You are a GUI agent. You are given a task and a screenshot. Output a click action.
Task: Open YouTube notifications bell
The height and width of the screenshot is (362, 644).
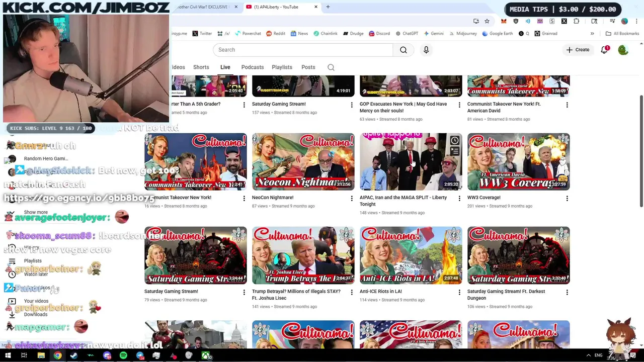click(604, 50)
